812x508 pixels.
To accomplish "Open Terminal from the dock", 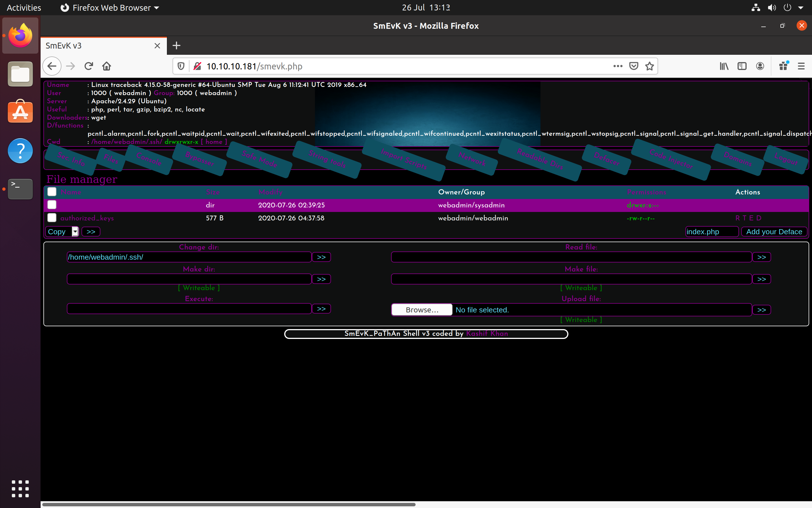I will (x=21, y=189).
